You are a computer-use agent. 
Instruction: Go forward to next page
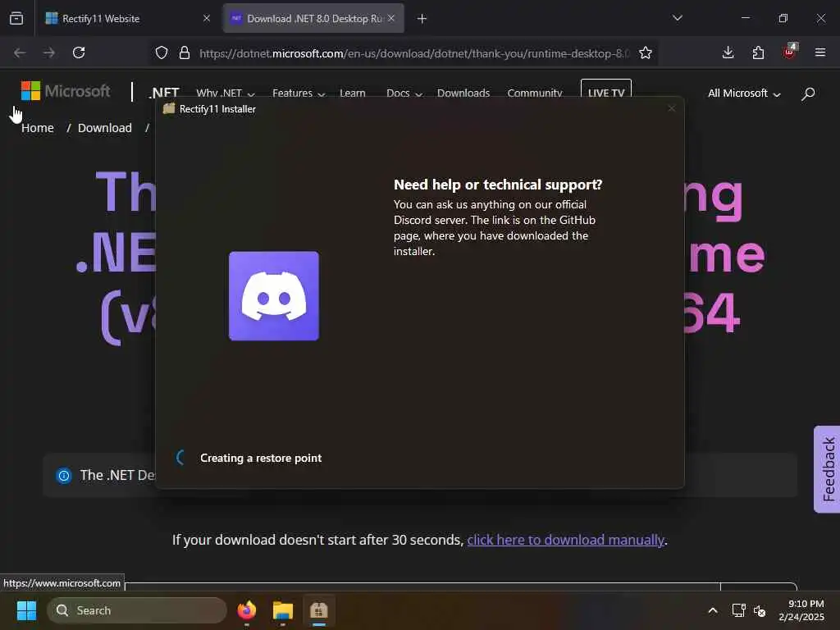click(x=48, y=52)
